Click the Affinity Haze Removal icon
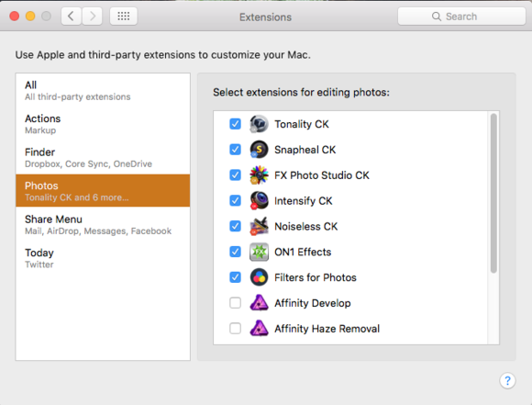Screen dimensions: 532x405 point(259,328)
